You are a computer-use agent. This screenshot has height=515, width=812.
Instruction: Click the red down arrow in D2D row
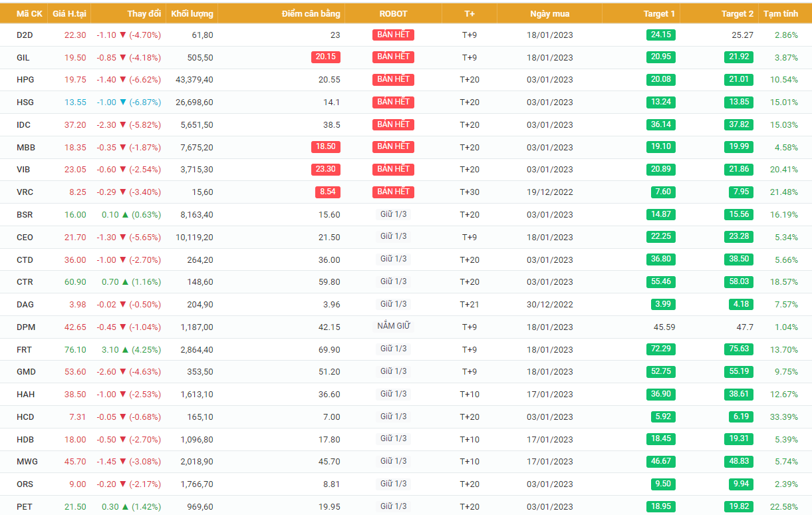pyautogui.click(x=122, y=35)
